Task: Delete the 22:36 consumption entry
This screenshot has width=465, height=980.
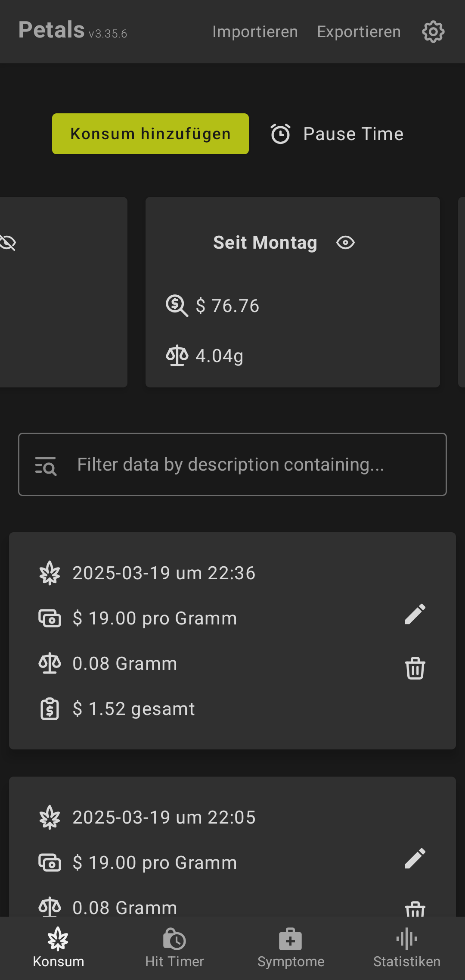Action: [x=415, y=668]
